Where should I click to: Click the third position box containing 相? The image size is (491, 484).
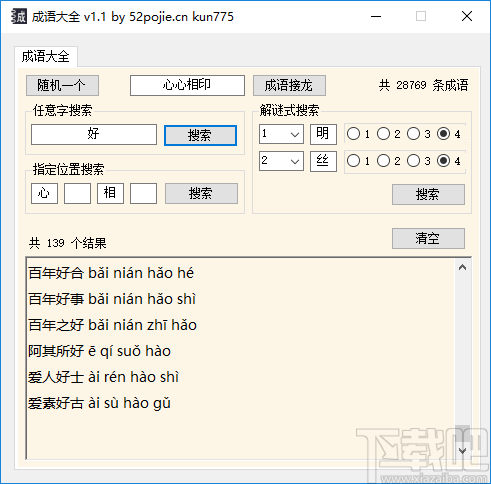[110, 193]
